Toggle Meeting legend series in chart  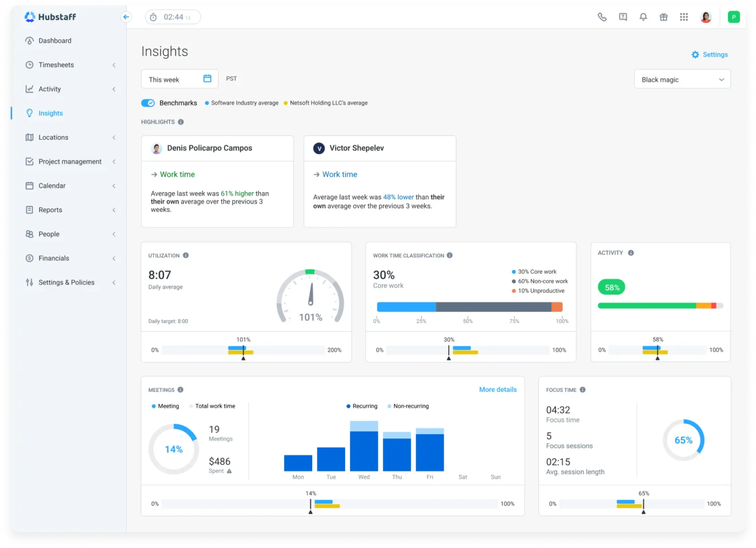pos(165,406)
